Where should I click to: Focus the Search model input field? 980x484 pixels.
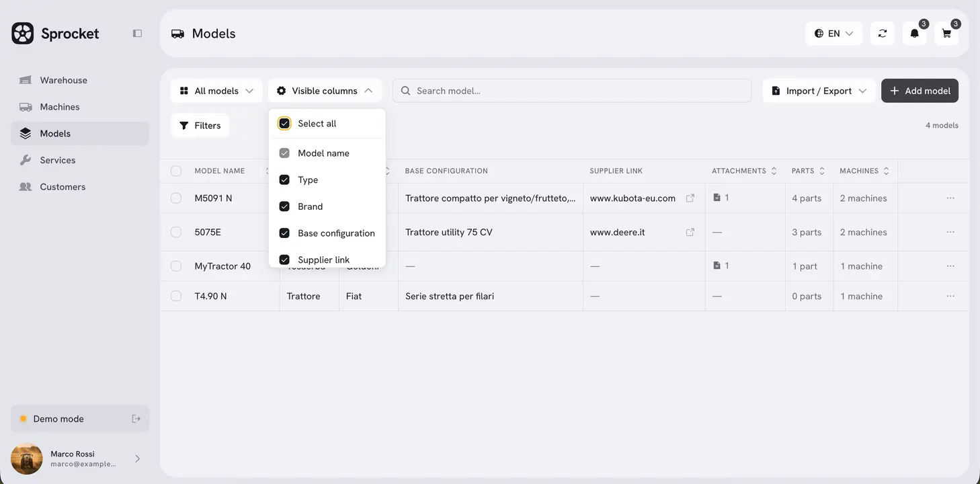572,91
